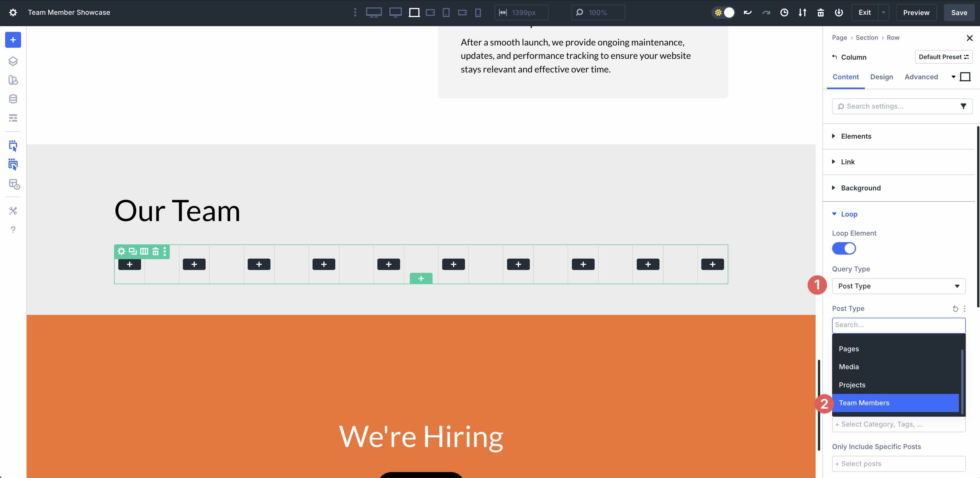Image resolution: width=980 pixels, height=478 pixels.
Task: Delete the selected row via green trash icon
Action: (156, 251)
